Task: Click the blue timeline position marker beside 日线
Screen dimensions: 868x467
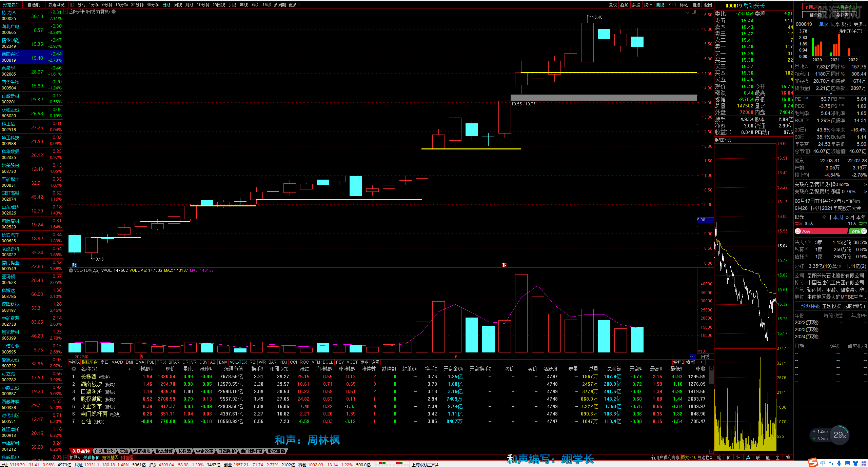Action: [692, 357]
